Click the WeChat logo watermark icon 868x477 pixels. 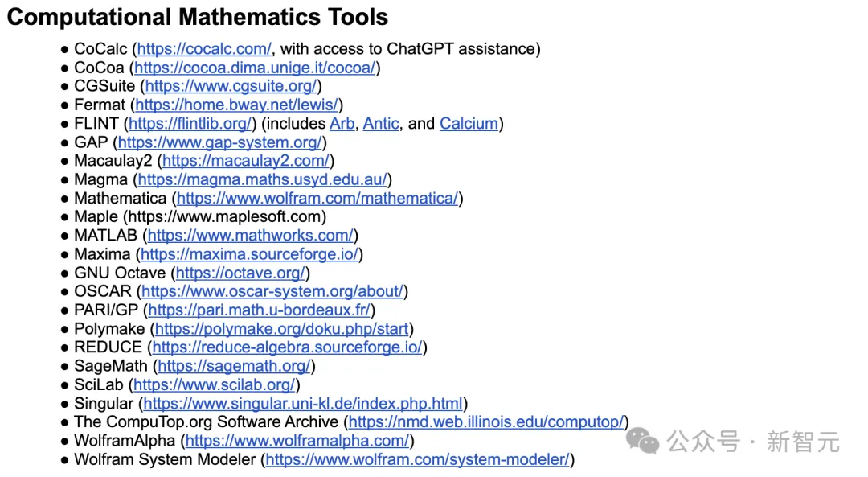pyautogui.click(x=643, y=441)
